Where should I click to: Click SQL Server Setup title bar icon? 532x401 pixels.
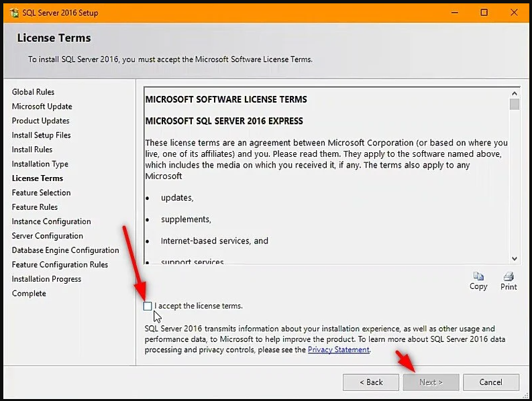(x=14, y=13)
